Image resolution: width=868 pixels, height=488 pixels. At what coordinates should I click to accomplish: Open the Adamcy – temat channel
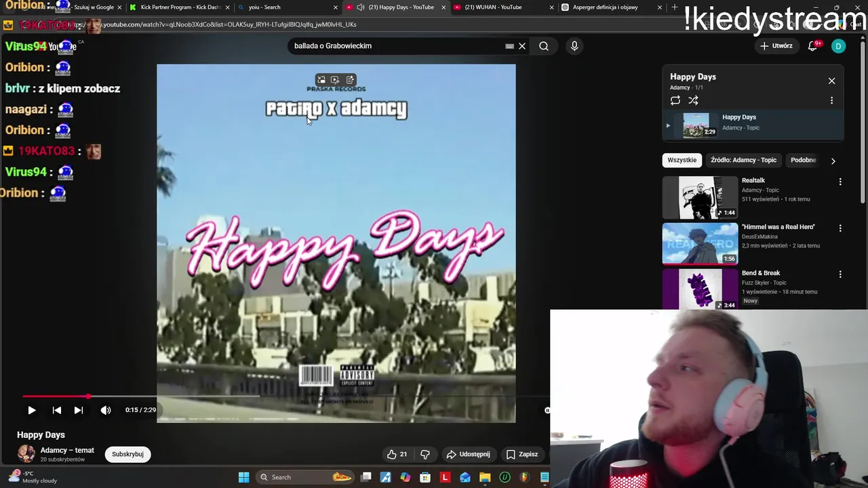click(x=67, y=450)
